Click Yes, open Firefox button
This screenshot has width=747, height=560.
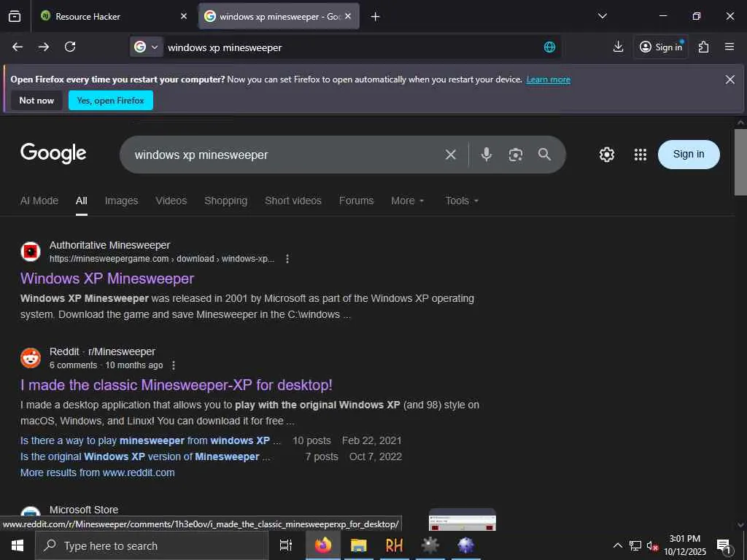111,101
